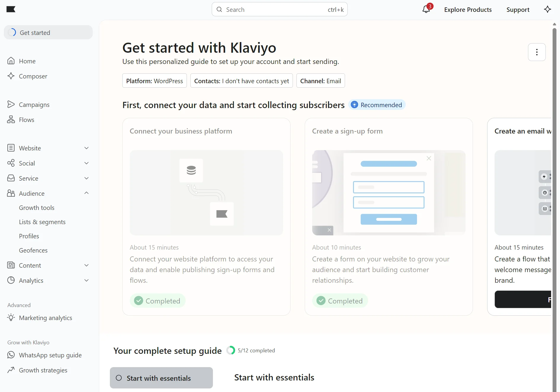Open the notifications bell
Screen dimensions: 560x392
coord(426,9)
